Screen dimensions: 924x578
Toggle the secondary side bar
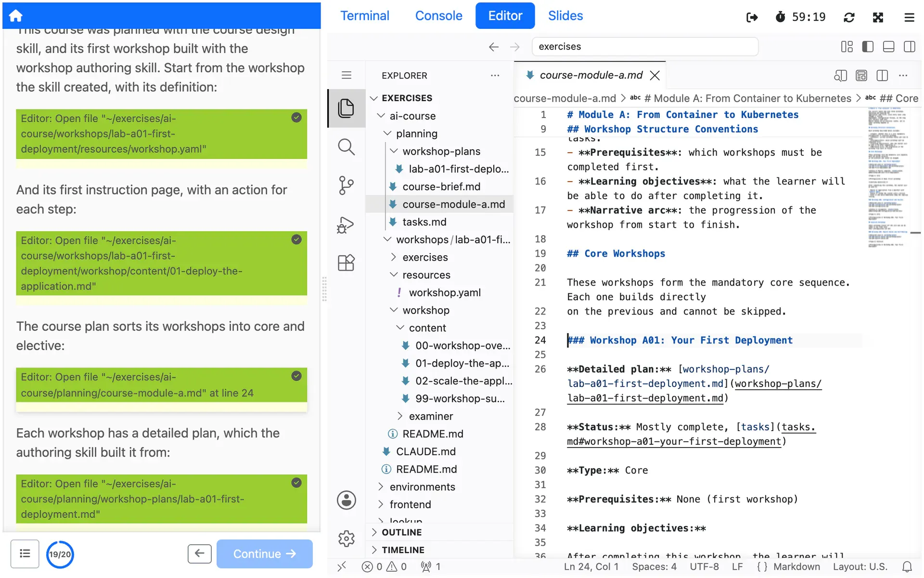click(x=910, y=47)
